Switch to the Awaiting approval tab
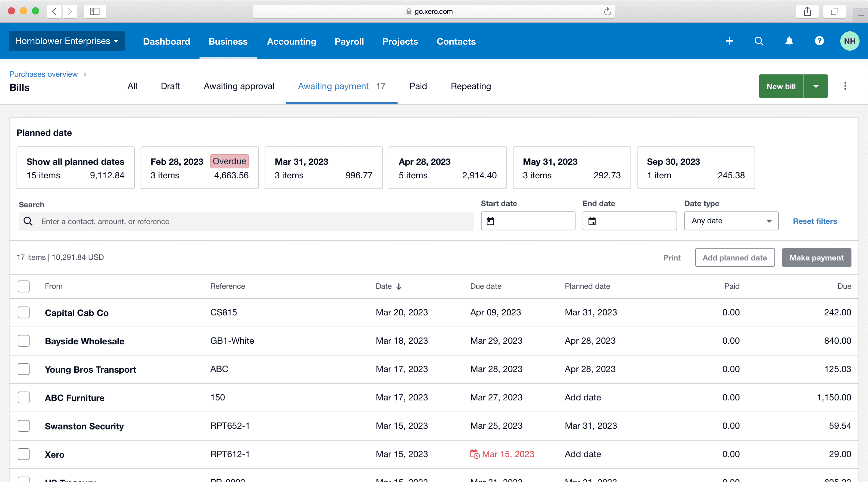 pyautogui.click(x=239, y=86)
